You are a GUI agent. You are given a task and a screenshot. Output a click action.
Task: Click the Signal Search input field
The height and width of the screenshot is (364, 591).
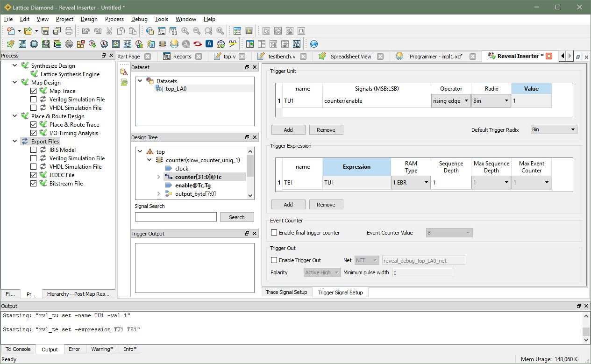point(176,217)
